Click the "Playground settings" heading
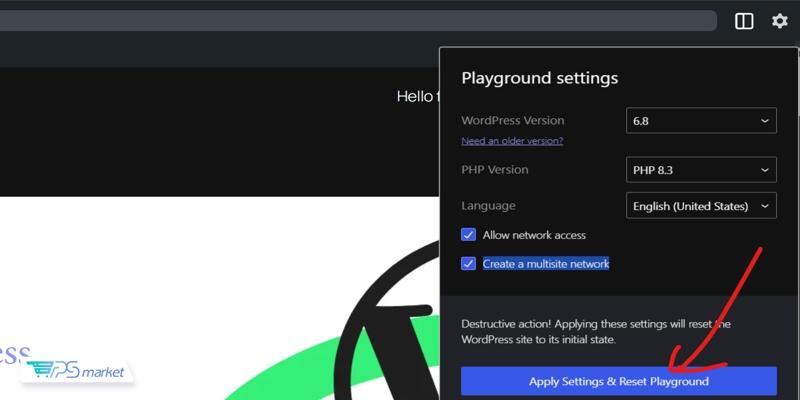The width and height of the screenshot is (800, 400). click(x=539, y=78)
